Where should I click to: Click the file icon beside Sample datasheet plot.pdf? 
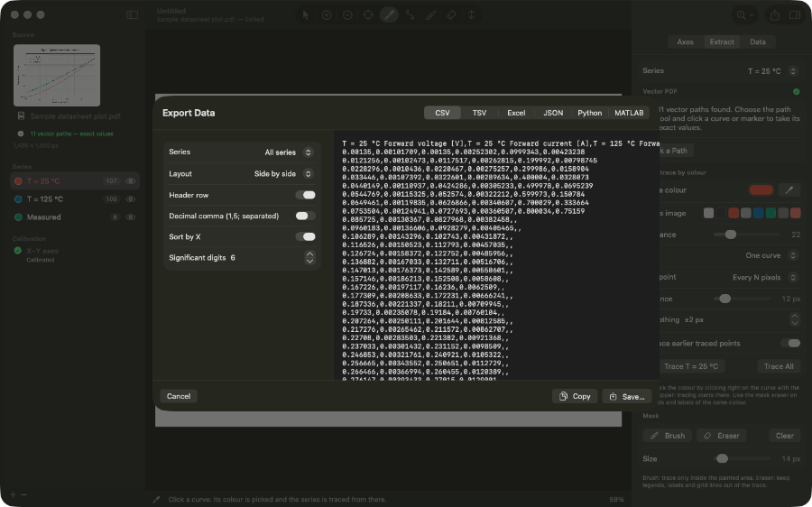(22, 116)
